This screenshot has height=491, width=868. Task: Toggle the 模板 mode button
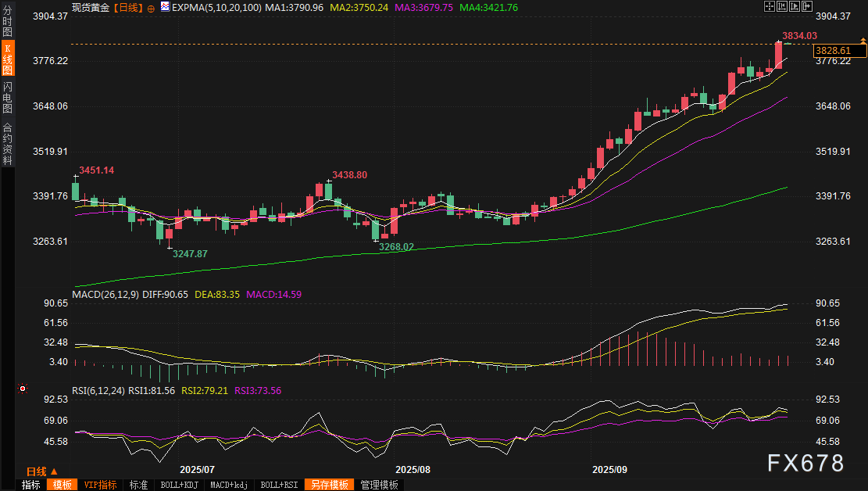(x=63, y=485)
